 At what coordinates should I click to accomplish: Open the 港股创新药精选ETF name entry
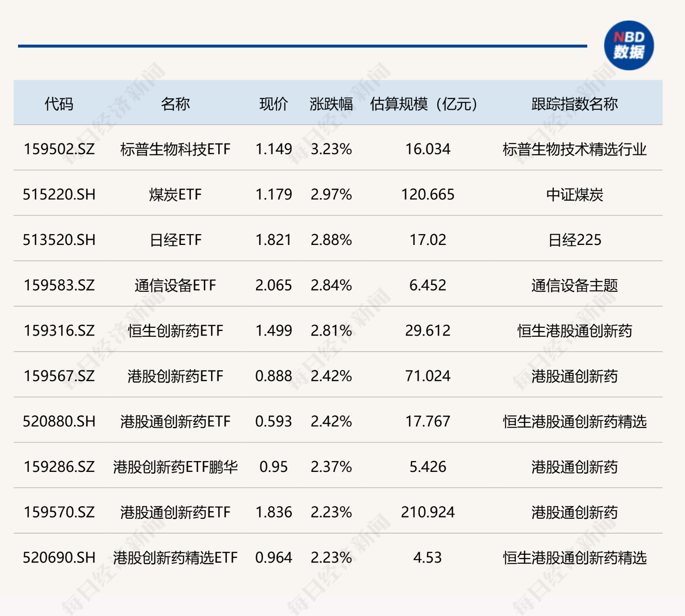(x=175, y=557)
